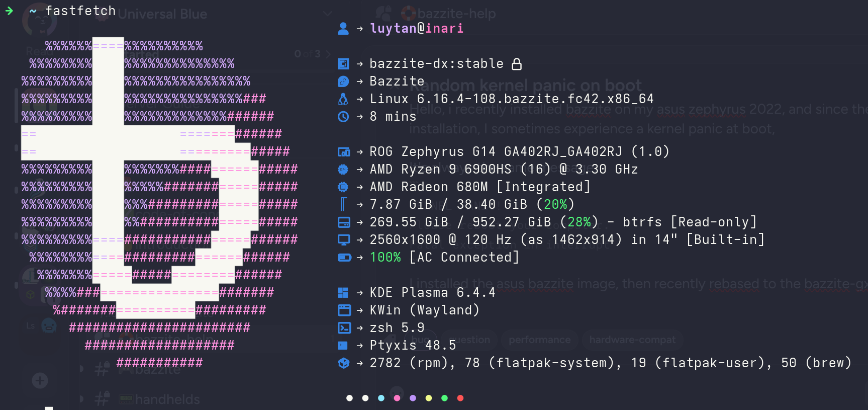Click the laptop host icon beside ROG Zephyrus

[344, 152]
